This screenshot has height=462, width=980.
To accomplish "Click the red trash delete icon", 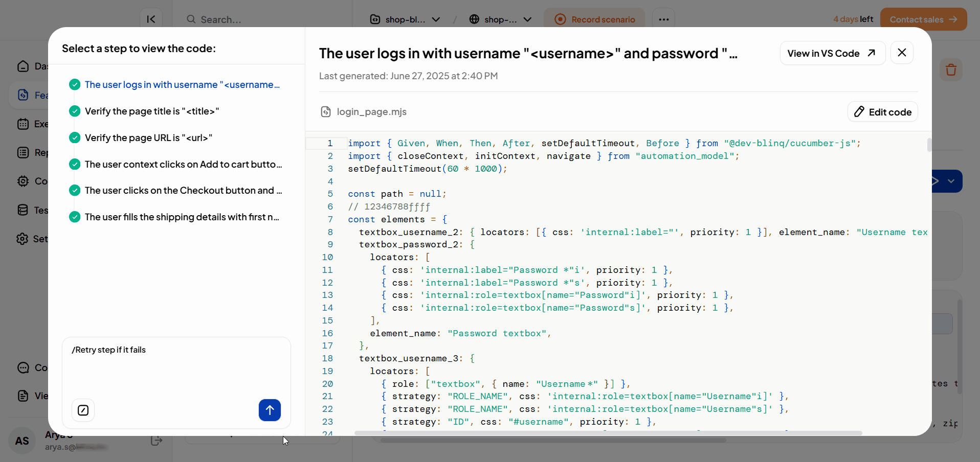I will [951, 70].
